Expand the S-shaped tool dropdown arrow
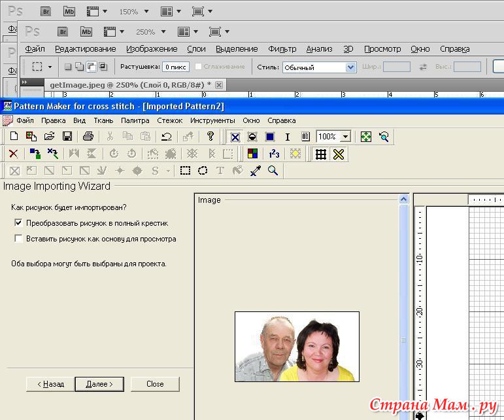Viewport: 504px width, 420px height. pos(168,171)
